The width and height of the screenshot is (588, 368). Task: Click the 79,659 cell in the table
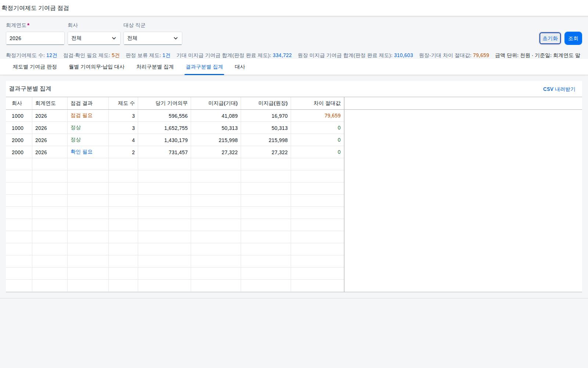[318, 116]
